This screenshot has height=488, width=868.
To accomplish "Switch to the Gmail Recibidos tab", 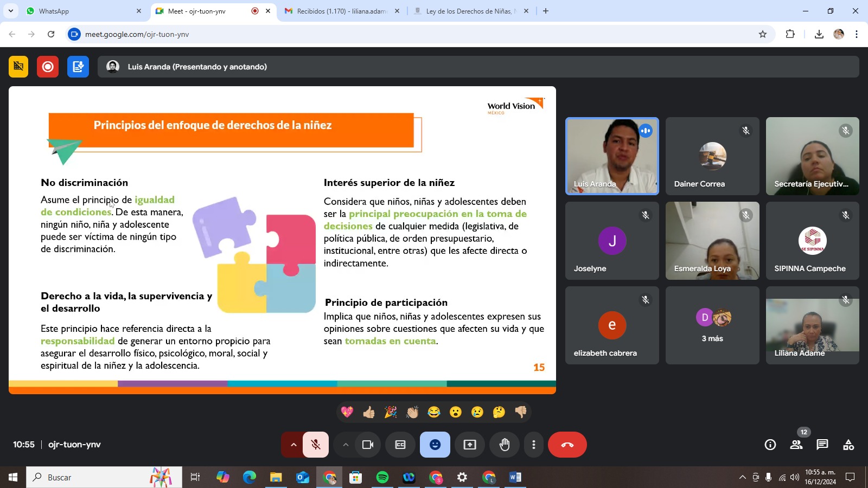I will point(342,11).
